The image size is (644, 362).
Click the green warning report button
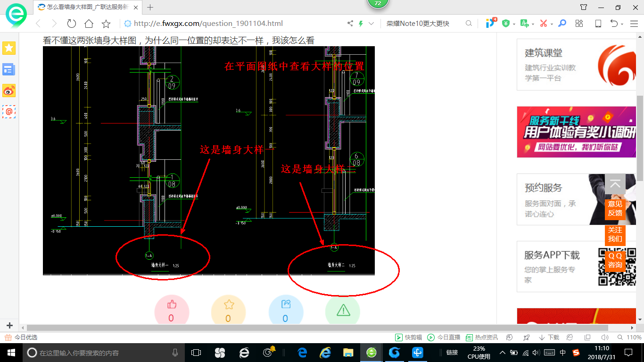(343, 310)
